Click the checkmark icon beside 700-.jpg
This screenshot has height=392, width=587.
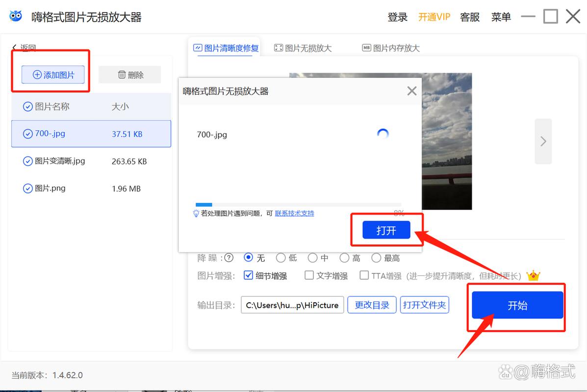pos(28,133)
